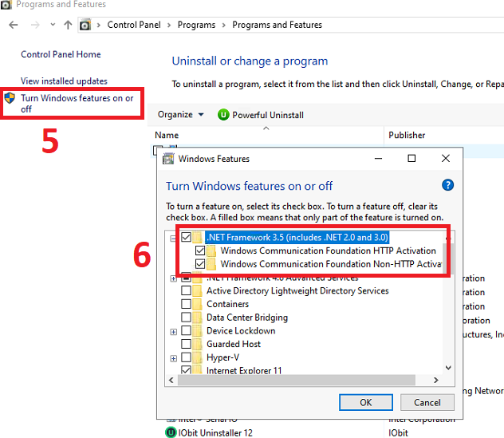Toggle the Containers checkbox
The width and height of the screenshot is (504, 438).
[186, 304]
